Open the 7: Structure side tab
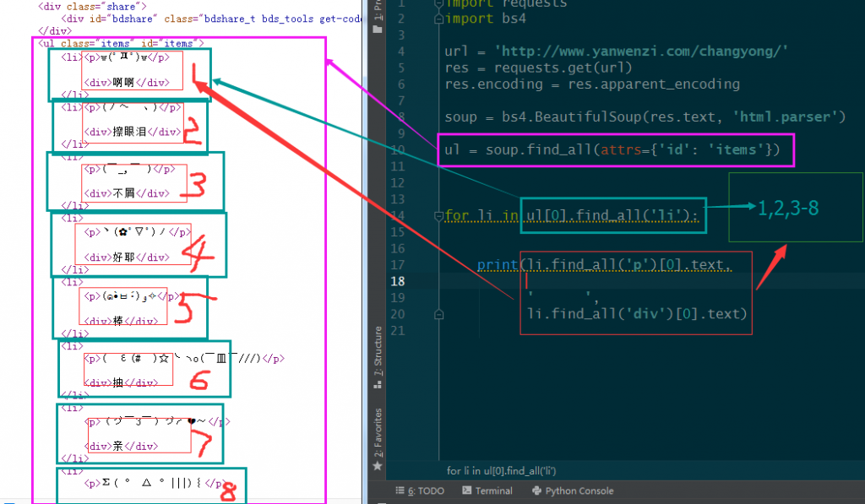Image resolution: width=865 pixels, height=504 pixels. 378,356
